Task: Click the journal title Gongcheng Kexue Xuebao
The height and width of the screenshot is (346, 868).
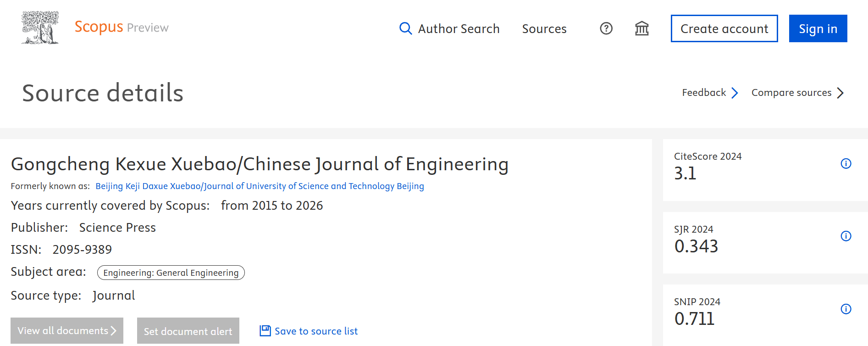Action: pos(260,164)
